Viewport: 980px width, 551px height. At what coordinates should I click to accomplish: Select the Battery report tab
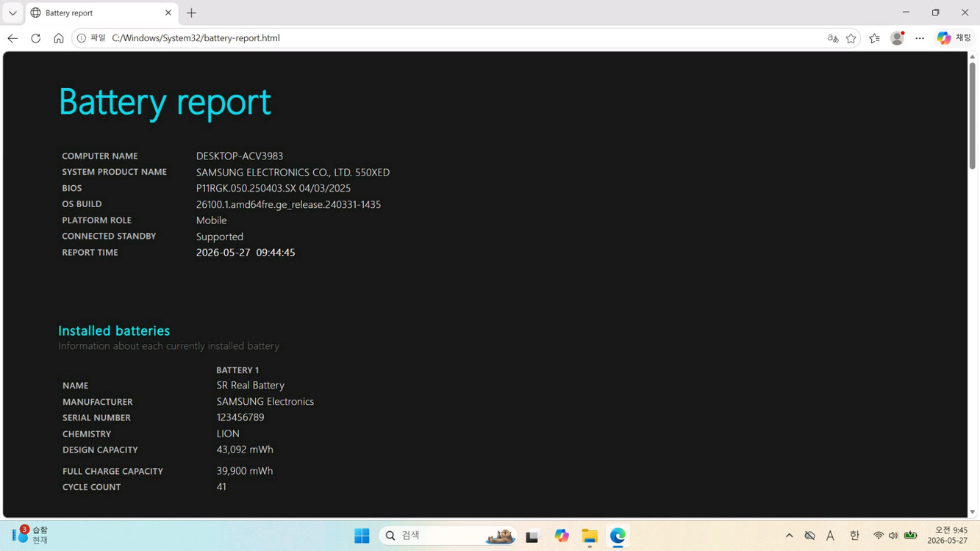click(101, 12)
